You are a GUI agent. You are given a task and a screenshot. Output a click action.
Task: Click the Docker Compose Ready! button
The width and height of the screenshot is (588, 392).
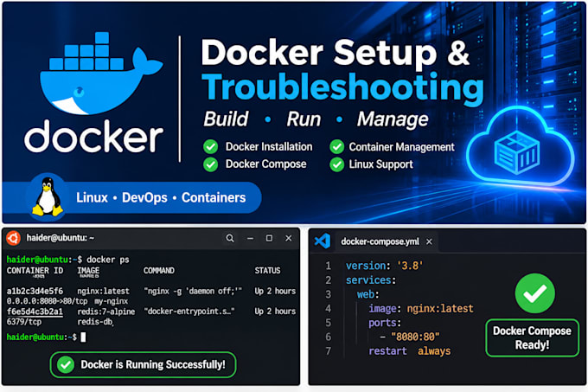(532, 337)
